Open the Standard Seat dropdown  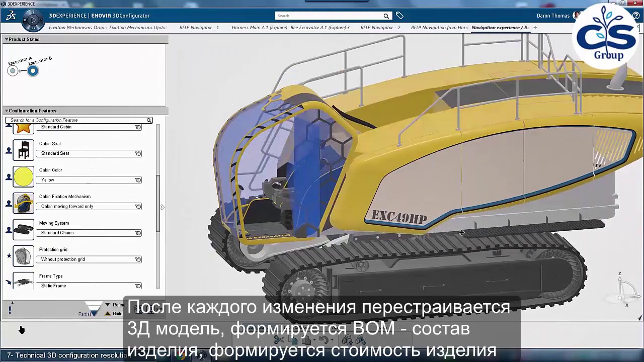[x=89, y=153]
